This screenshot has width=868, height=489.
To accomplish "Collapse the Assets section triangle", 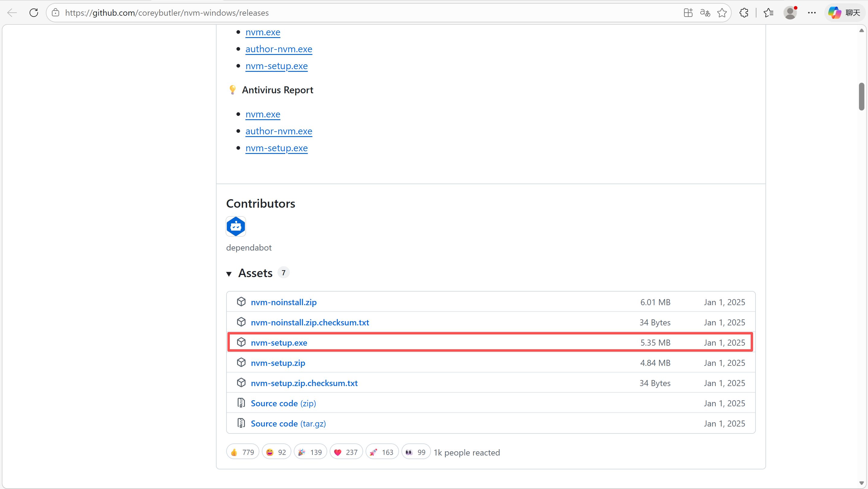I will tap(229, 273).
